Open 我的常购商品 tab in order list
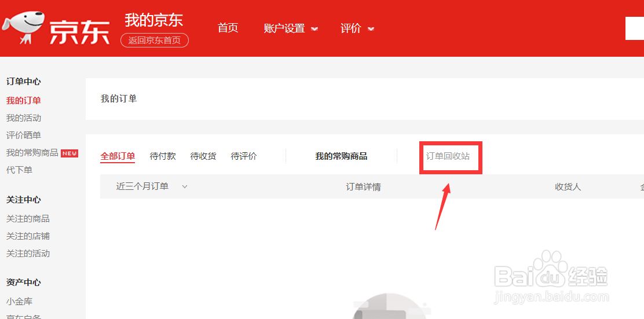Screen dimensions: 644x319 [341, 156]
